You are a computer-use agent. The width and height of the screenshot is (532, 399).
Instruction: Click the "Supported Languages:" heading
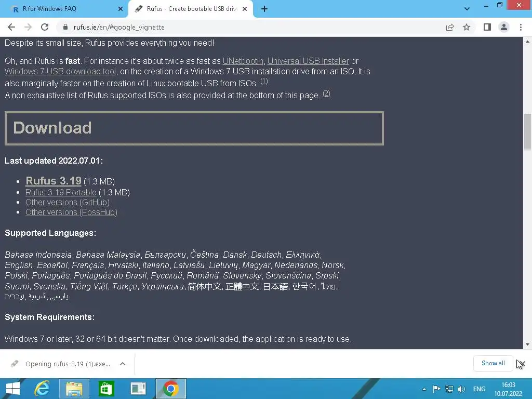[x=50, y=233]
